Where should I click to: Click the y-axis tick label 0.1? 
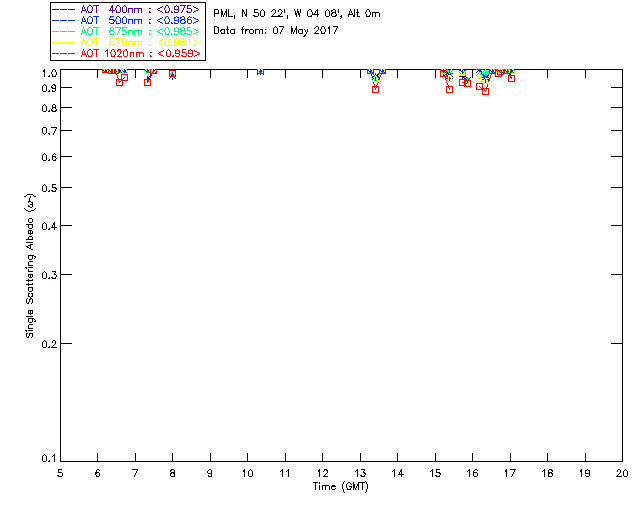pyautogui.click(x=49, y=459)
